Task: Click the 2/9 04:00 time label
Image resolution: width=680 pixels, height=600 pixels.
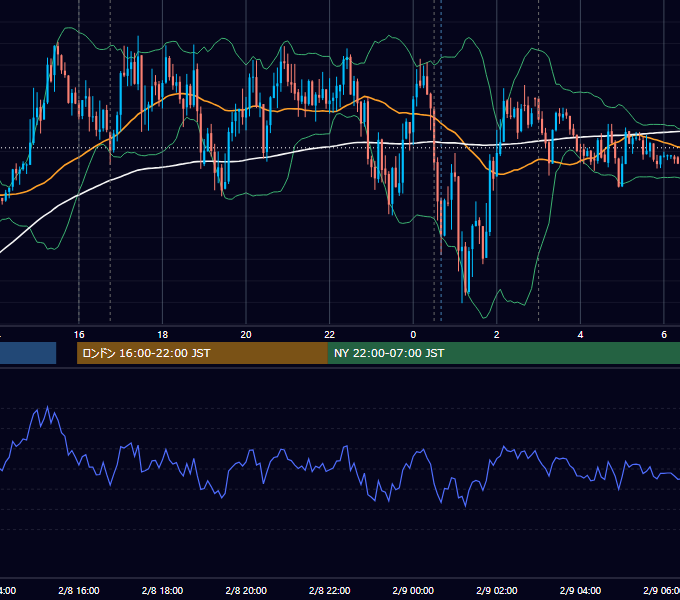Action: tap(580, 590)
